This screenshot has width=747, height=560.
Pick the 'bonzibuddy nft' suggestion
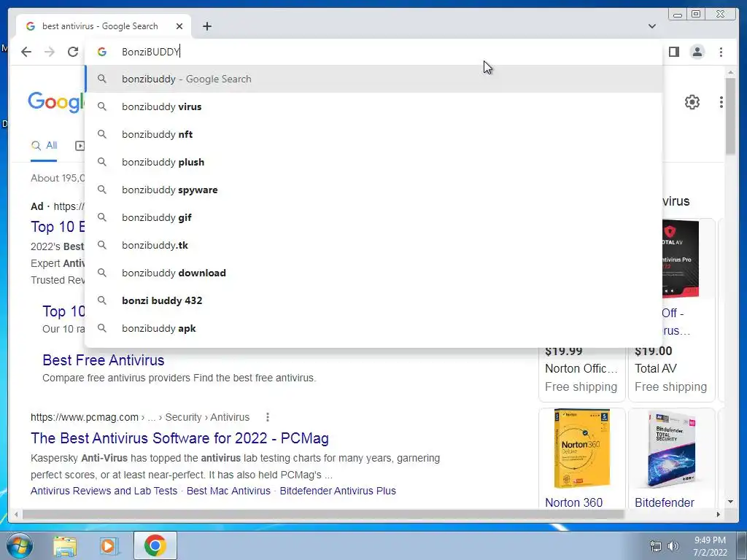pyautogui.click(x=373, y=134)
